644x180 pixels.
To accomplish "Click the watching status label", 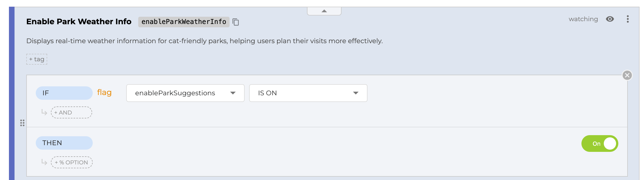I will coord(583,19).
